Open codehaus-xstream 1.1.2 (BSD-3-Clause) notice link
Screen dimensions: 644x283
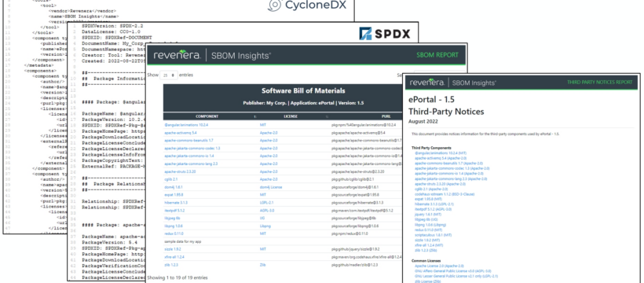445,193
